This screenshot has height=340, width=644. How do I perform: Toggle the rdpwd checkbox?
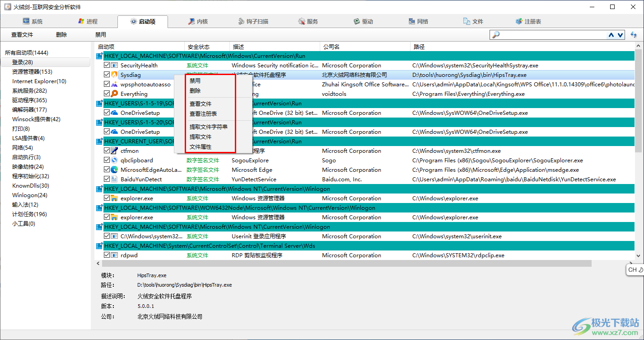[x=107, y=255]
